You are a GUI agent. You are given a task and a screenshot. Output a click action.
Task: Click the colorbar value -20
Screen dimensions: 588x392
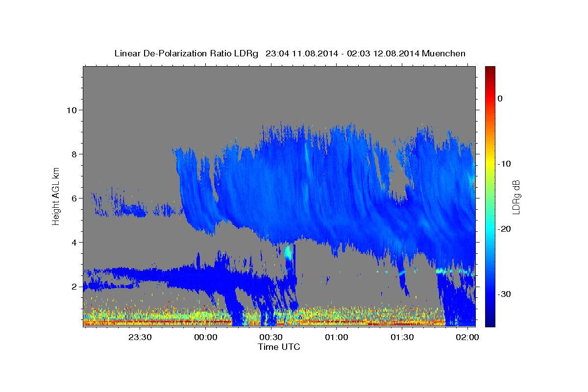coord(504,229)
